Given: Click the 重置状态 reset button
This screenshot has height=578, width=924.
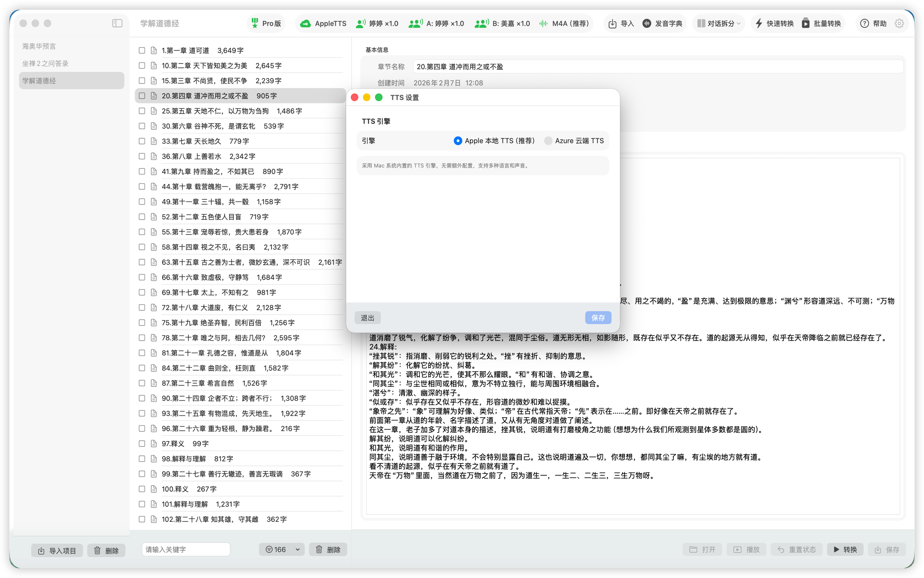Looking at the screenshot, I should pyautogui.click(x=797, y=549).
